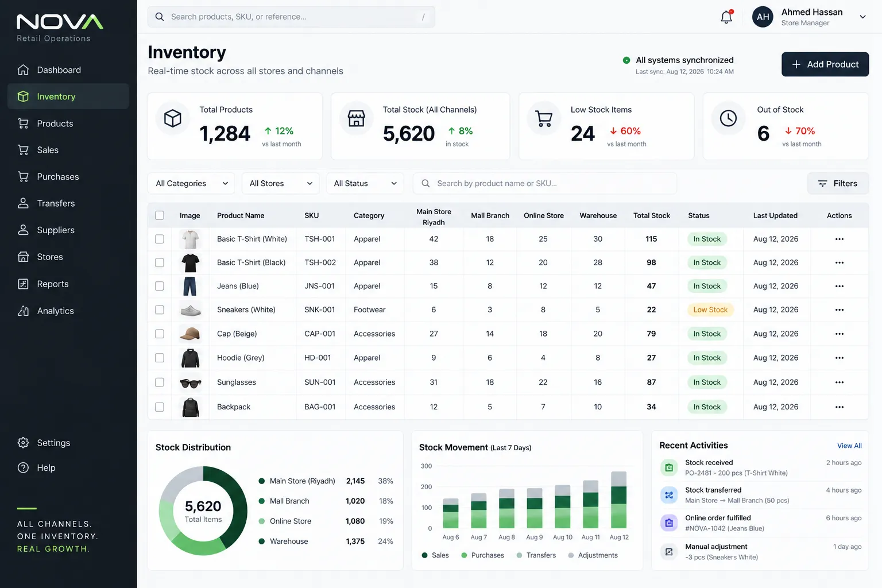
Task: Click the Stock transferred activity icon
Action: [x=669, y=495]
